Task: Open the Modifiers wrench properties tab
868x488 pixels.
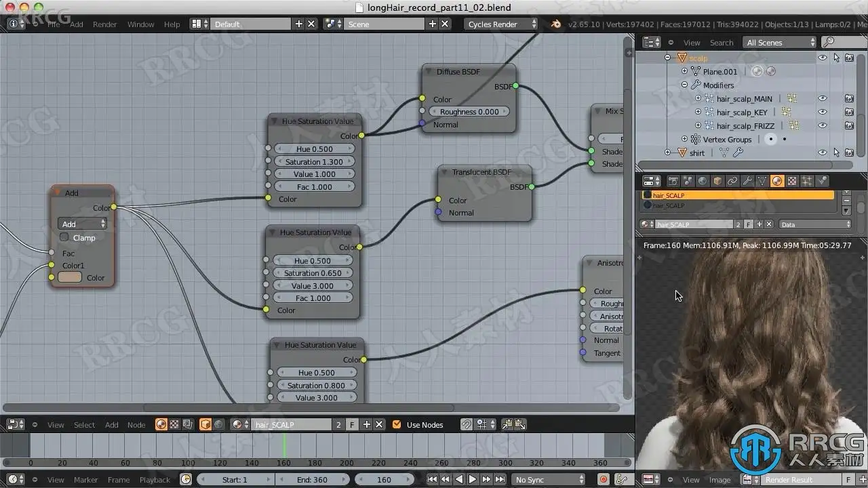Action: 747,181
